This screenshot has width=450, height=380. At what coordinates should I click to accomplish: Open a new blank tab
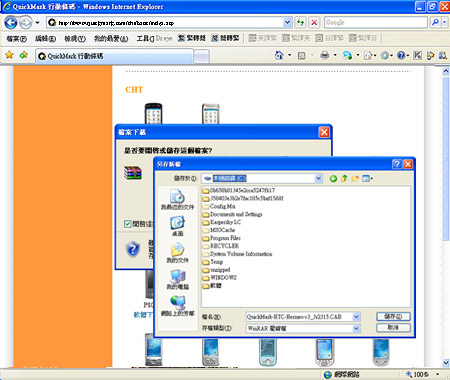coord(201,56)
